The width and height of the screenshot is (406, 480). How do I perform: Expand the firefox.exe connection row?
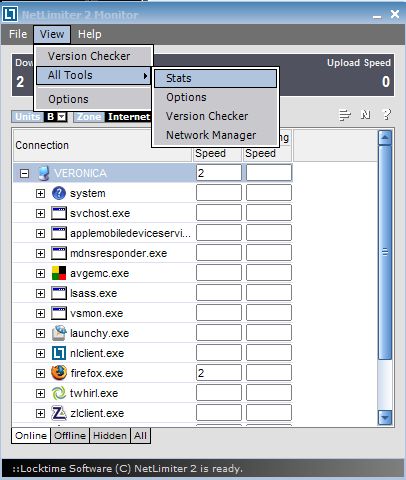[40, 373]
